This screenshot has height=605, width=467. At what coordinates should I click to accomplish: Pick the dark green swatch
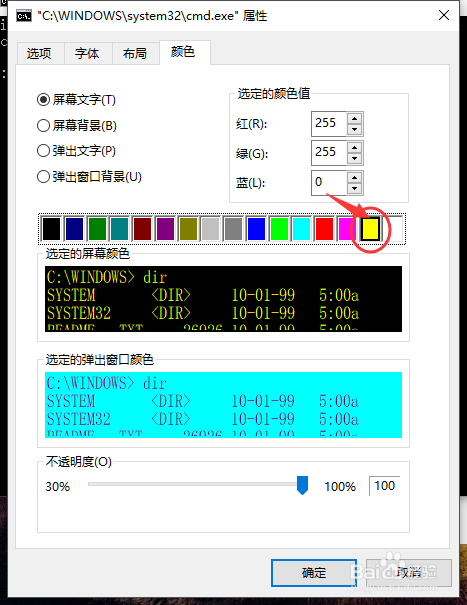click(x=97, y=229)
